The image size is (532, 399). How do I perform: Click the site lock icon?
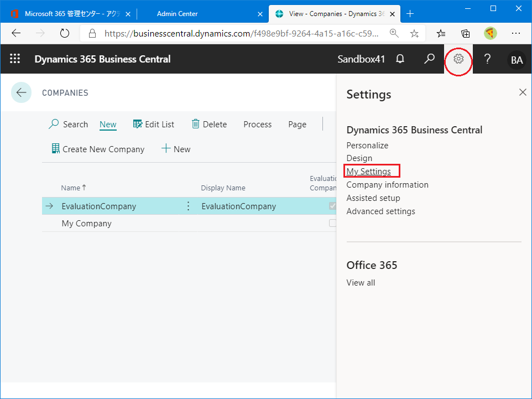coord(92,33)
